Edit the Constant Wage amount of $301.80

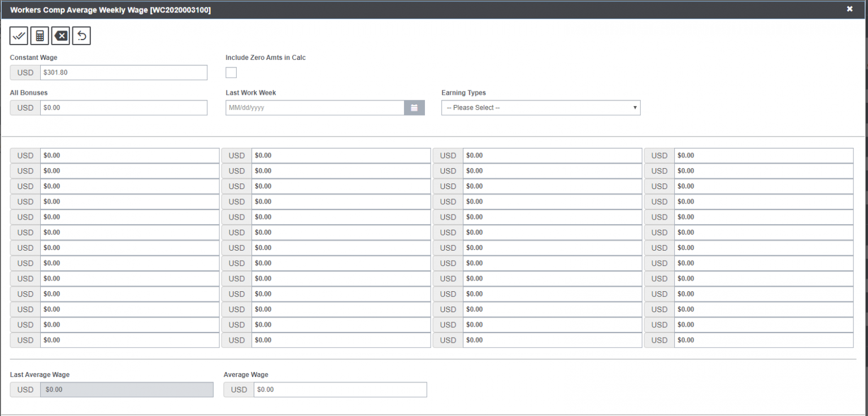[123, 72]
